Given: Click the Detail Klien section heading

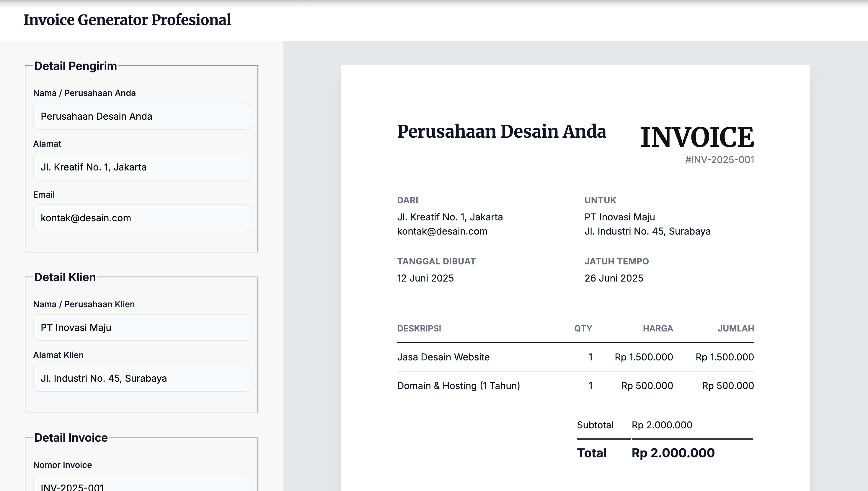Looking at the screenshot, I should 65,277.
